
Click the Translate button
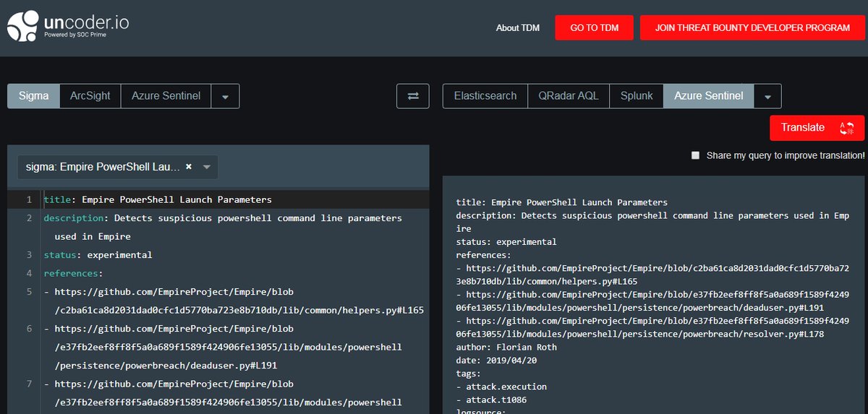click(817, 128)
